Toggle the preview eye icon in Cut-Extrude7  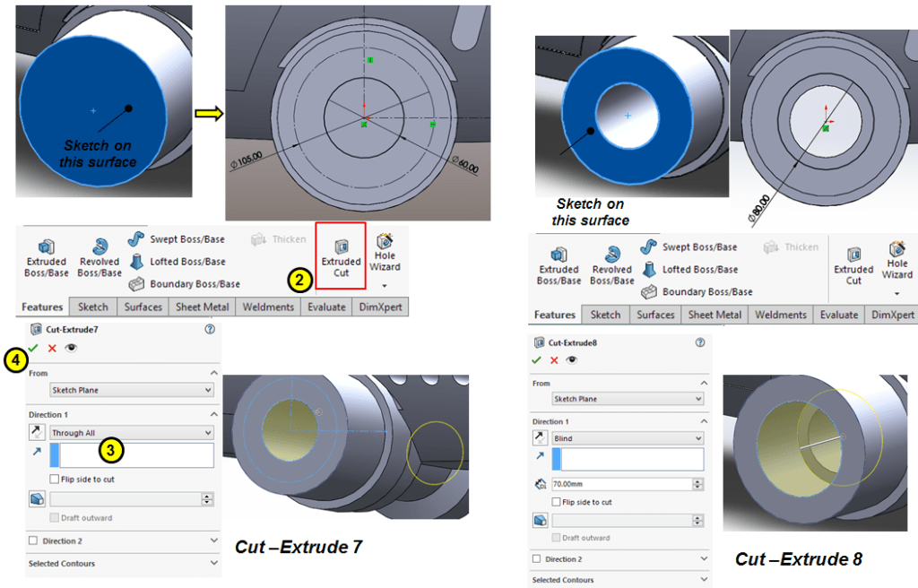[69, 348]
